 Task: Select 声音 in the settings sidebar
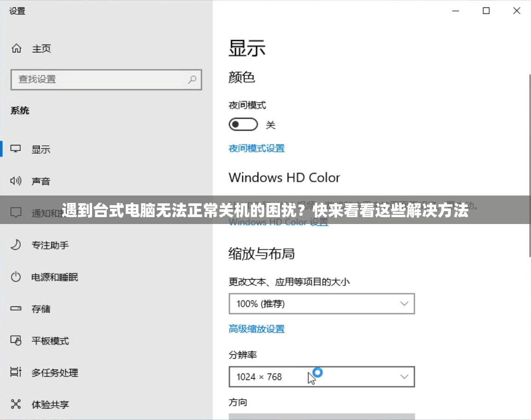point(41,181)
